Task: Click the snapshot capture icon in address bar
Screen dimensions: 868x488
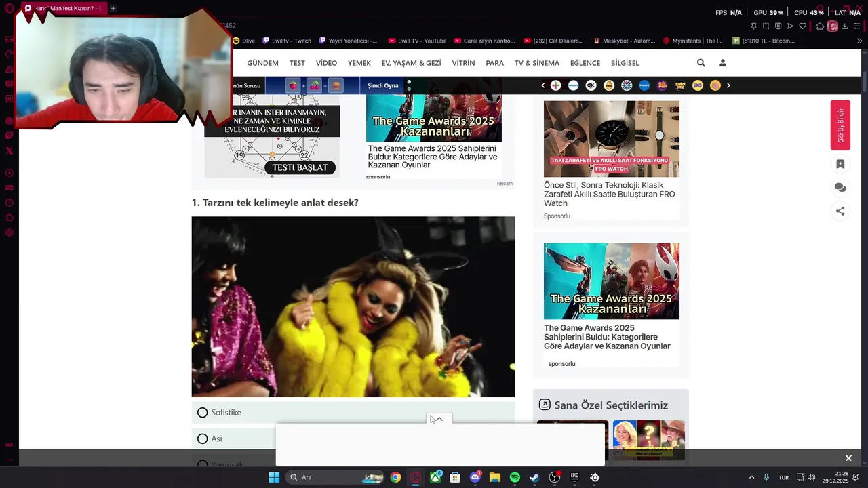Action: (x=766, y=26)
